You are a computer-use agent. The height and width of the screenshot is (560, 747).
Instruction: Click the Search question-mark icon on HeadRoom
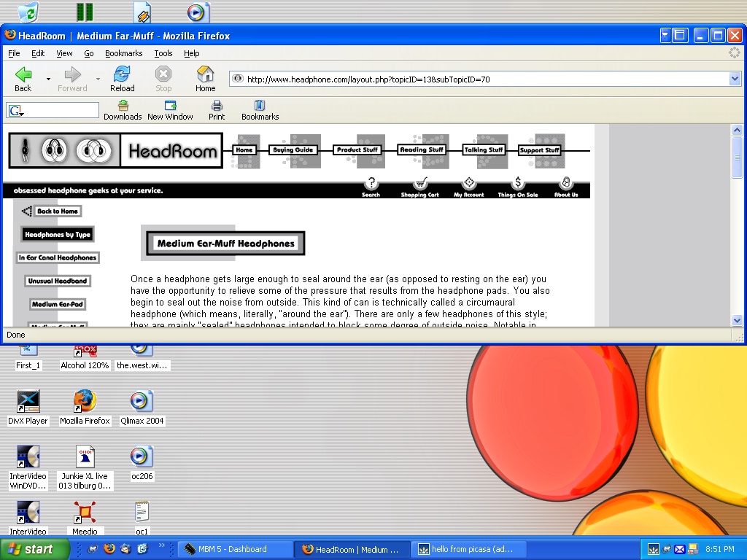(x=371, y=187)
